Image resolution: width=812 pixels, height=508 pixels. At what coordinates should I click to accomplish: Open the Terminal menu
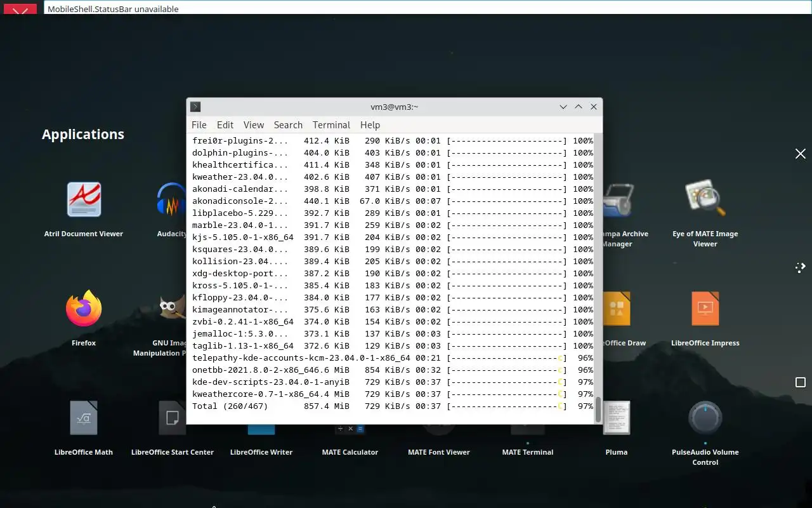tap(331, 125)
